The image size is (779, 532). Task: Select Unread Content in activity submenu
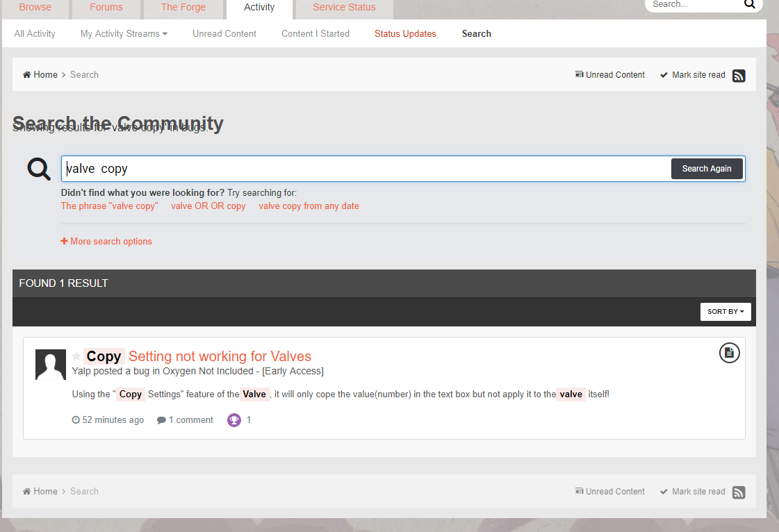click(x=224, y=33)
